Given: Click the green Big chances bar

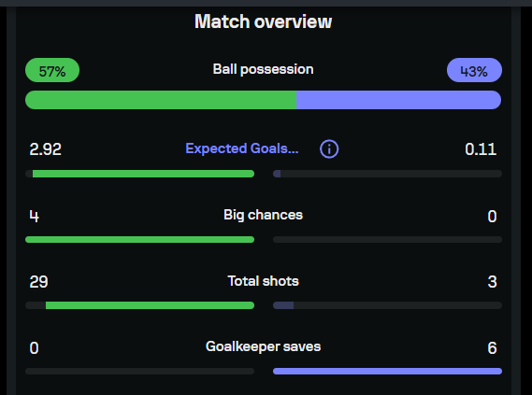Looking at the screenshot, I should coord(140,239).
